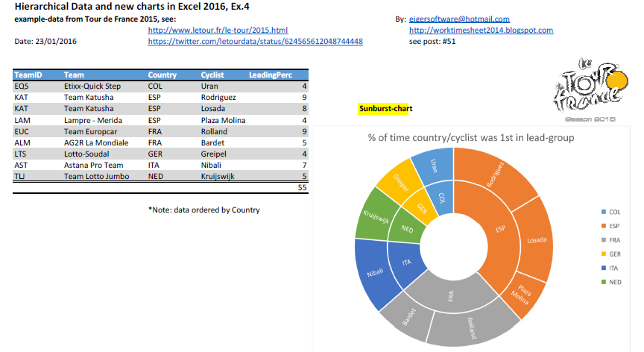Screen dimensions: 644x352
Task: Click the Greipel cyclist table cell
Action: pyautogui.click(x=214, y=154)
